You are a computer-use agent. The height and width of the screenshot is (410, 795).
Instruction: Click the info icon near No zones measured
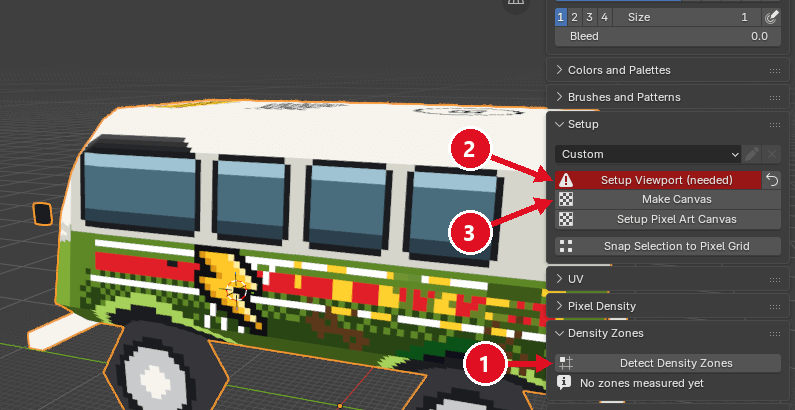(x=564, y=383)
